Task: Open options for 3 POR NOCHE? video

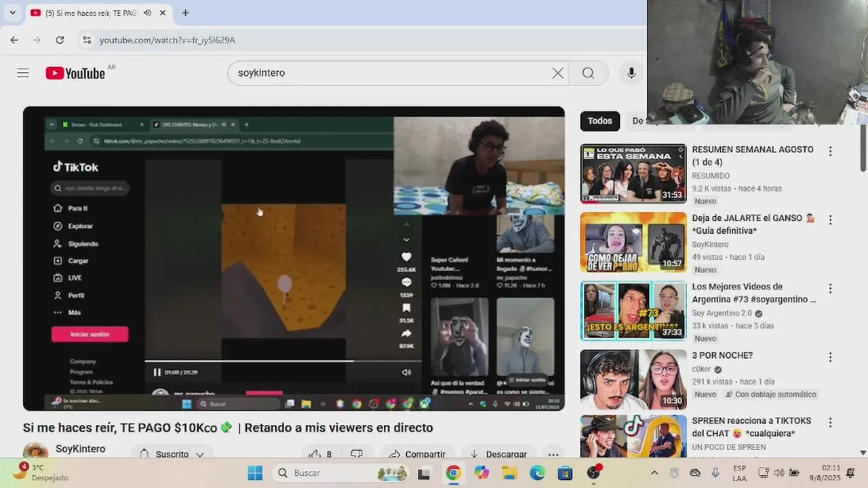Action: pyautogui.click(x=830, y=357)
